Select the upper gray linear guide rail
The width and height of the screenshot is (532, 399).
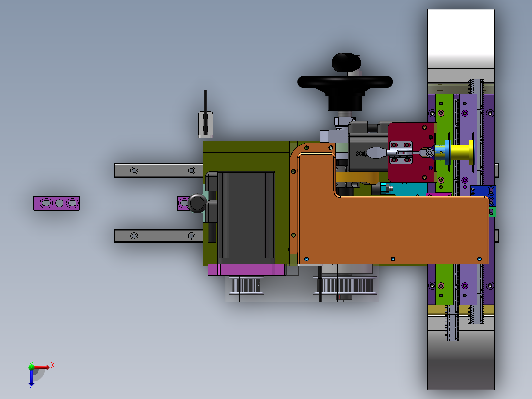[x=158, y=170]
